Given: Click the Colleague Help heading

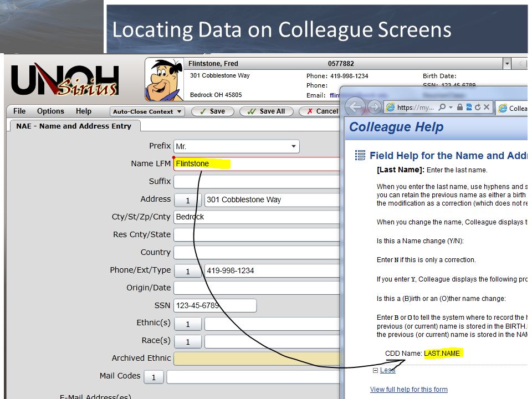Looking at the screenshot, I should point(396,126).
